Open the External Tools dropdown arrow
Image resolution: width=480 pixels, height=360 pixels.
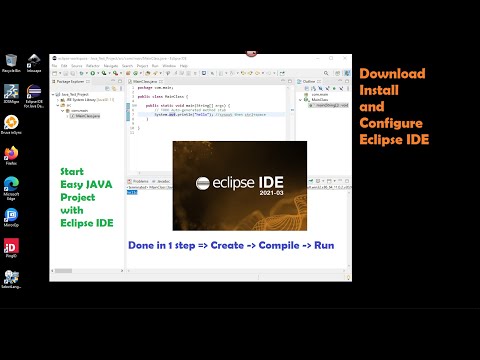121,73
